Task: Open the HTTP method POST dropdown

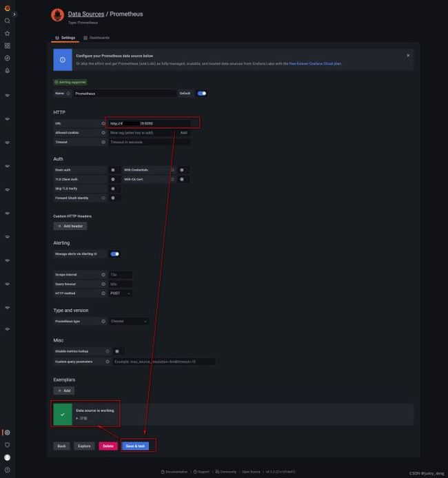Action: pos(120,293)
